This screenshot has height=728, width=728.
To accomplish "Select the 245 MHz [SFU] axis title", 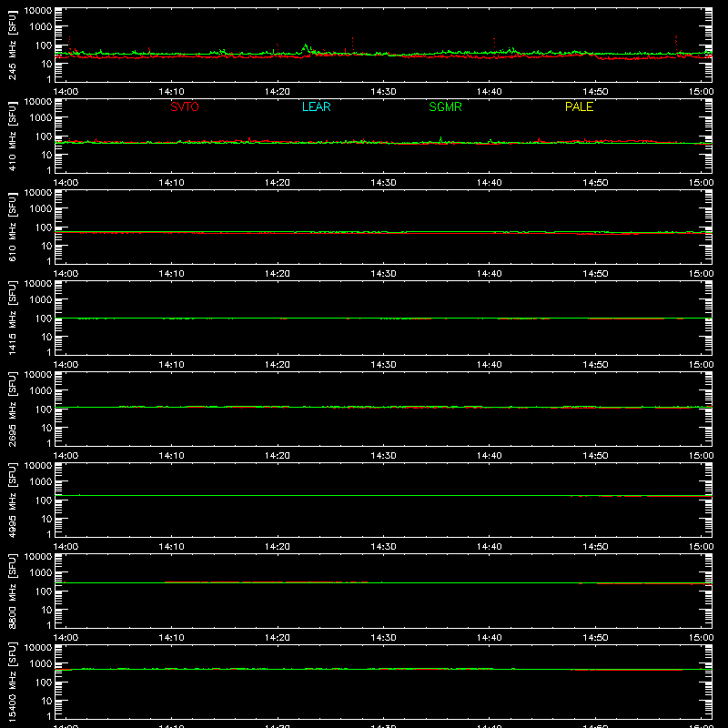I will (x=12, y=45).
